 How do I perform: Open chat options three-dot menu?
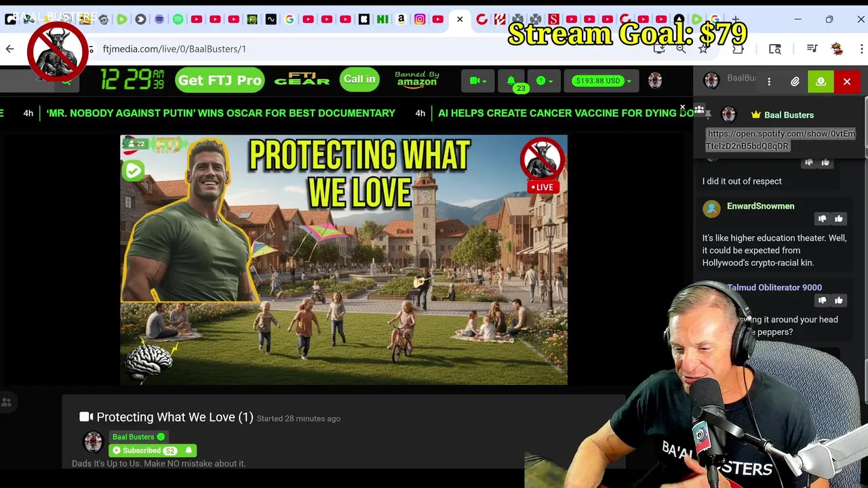(769, 81)
